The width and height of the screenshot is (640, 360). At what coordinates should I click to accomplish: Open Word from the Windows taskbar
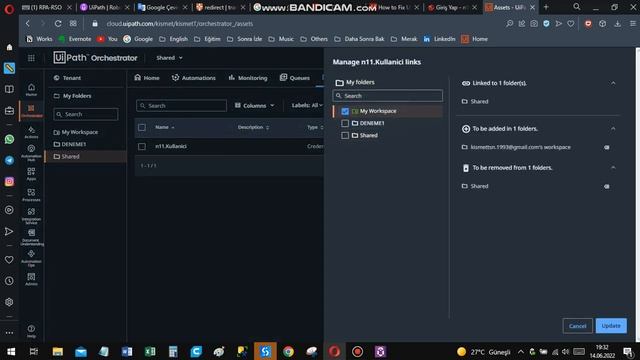click(x=127, y=351)
